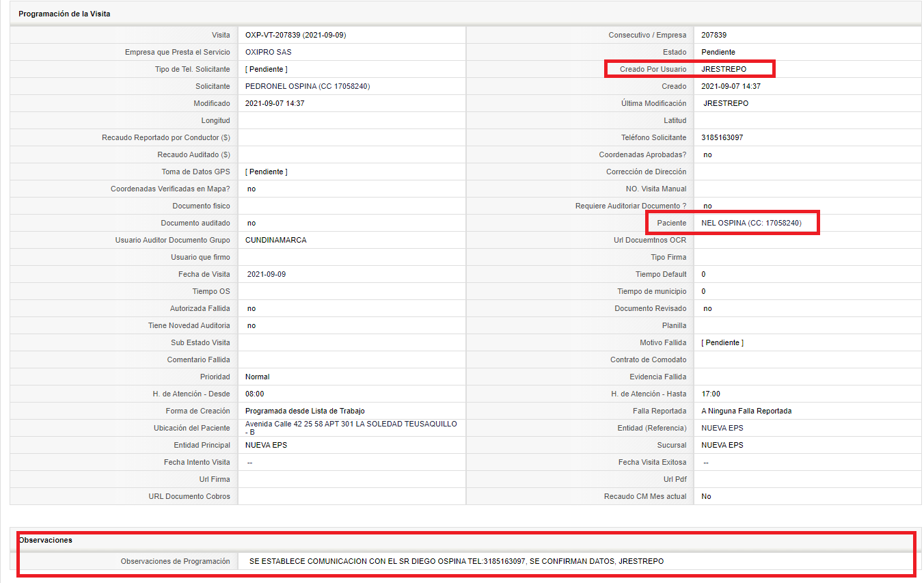Viewport: 924px width, 583px height.
Task: Click attention start time 08:00
Action: coord(255,394)
